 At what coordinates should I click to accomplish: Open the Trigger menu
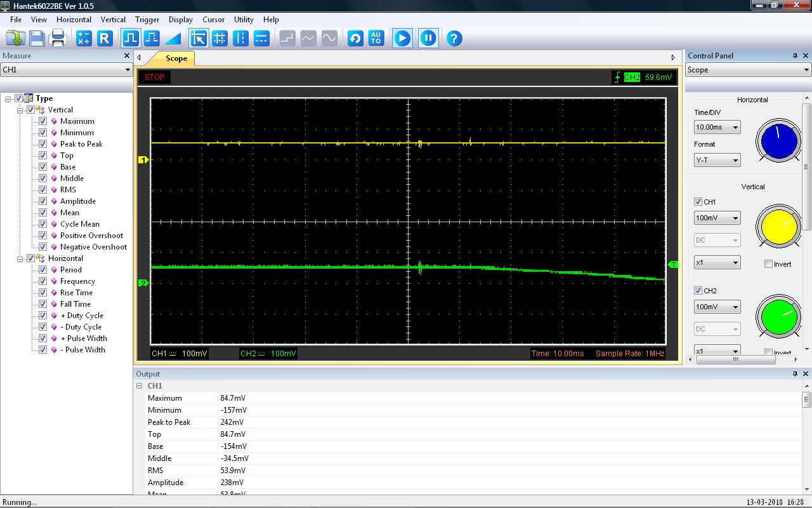coord(147,20)
